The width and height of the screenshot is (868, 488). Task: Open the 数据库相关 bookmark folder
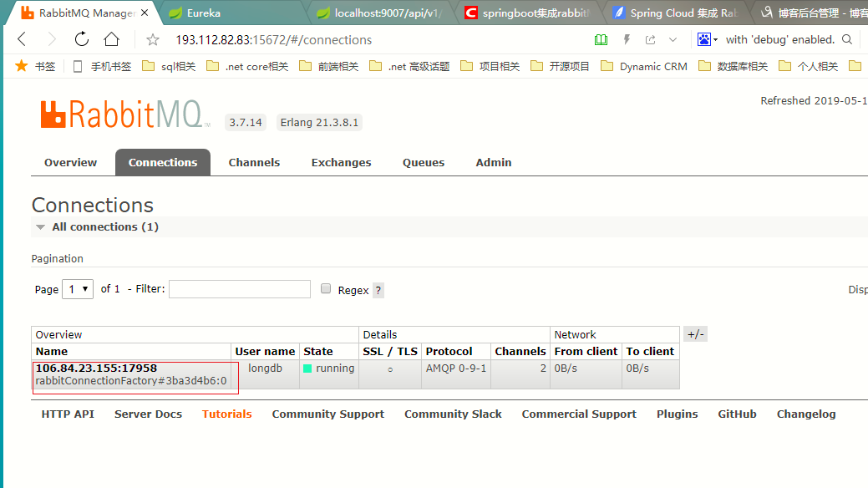(733, 67)
